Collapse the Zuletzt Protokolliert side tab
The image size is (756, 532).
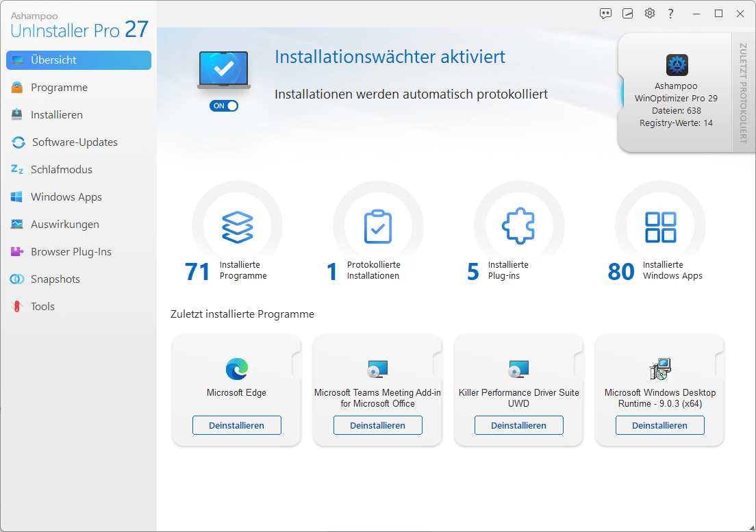pyautogui.click(x=744, y=93)
